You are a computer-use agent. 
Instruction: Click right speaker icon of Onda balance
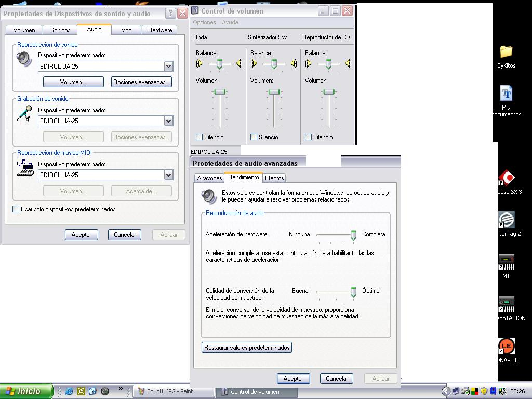239,63
